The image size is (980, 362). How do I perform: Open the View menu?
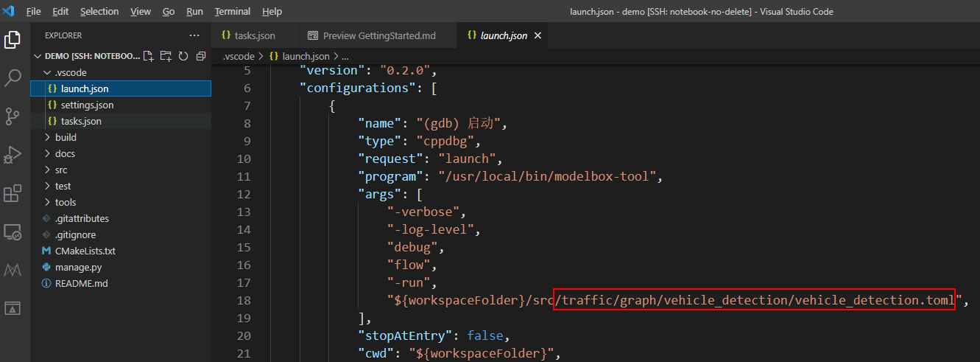(x=141, y=12)
